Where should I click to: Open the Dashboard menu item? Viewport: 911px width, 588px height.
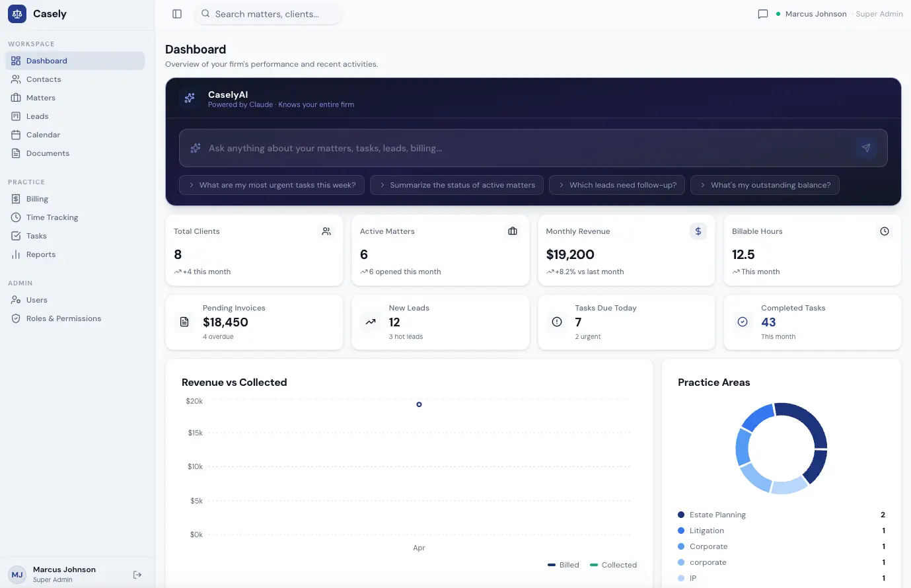coord(75,61)
